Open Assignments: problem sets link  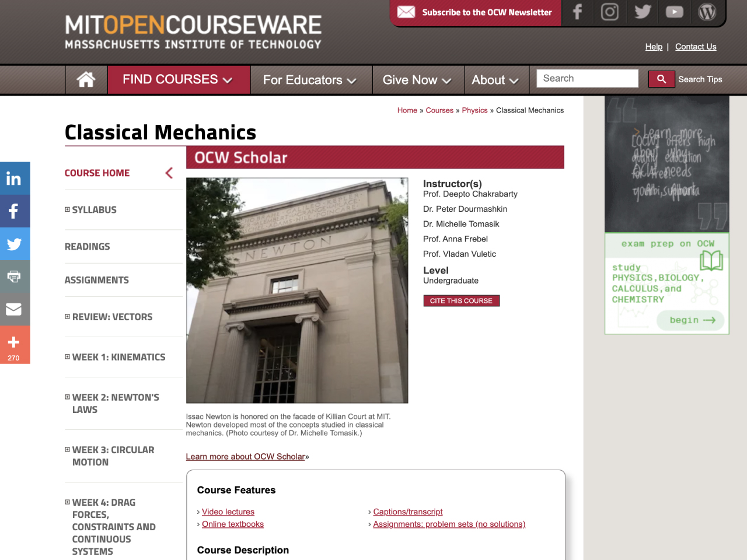[x=449, y=524]
